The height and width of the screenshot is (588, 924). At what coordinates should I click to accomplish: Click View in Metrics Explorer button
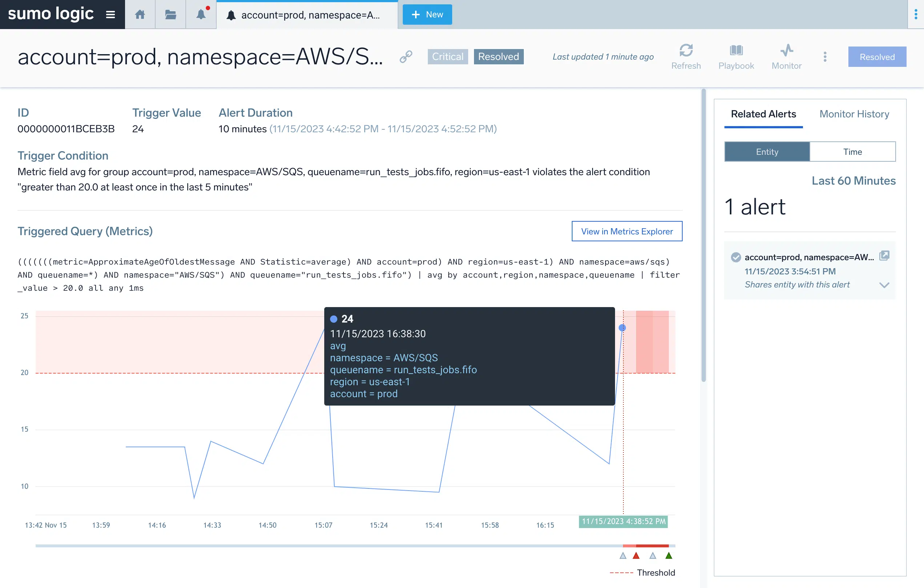point(627,231)
